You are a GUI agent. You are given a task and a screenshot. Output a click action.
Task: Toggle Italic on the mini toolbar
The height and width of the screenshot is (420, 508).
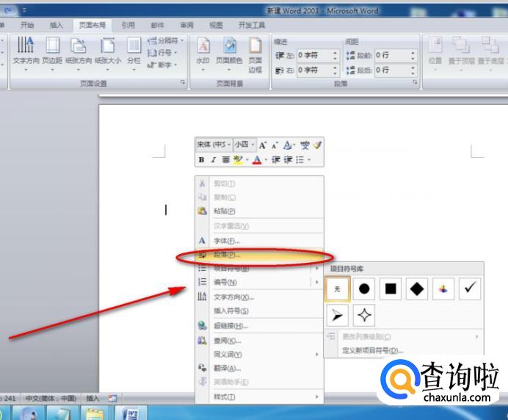pyautogui.click(x=213, y=159)
